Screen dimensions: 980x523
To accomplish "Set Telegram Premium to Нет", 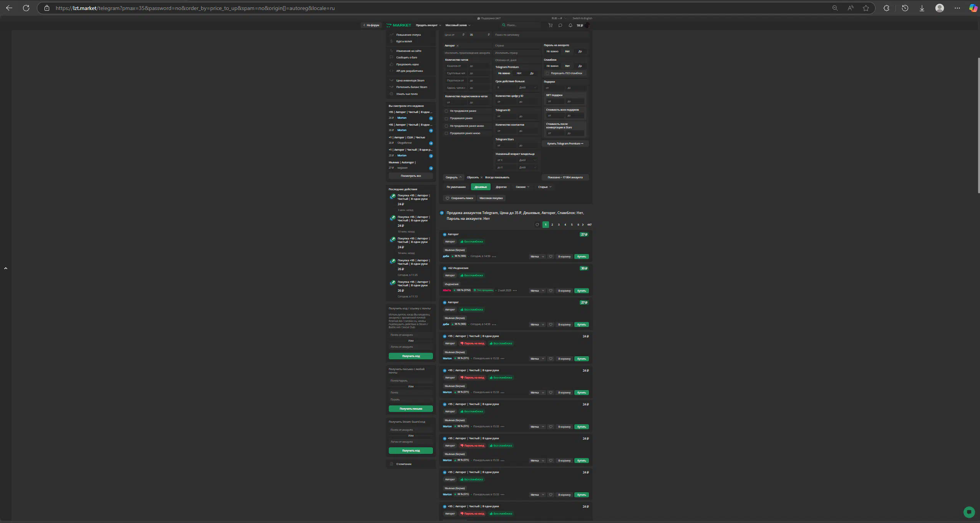I will coord(519,73).
